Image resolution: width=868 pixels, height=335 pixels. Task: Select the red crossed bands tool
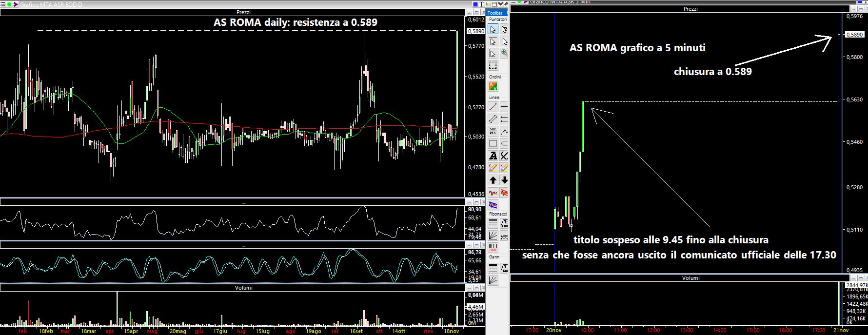[504, 192]
